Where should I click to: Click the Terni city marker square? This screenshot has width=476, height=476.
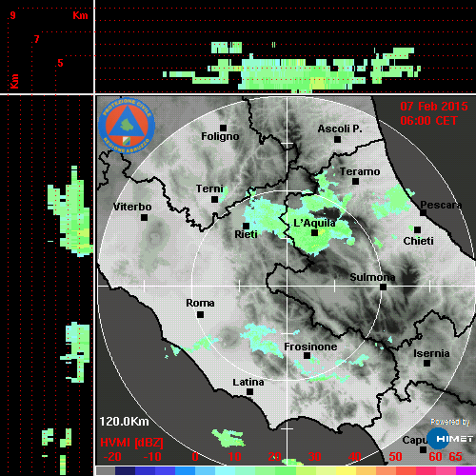pos(215,200)
